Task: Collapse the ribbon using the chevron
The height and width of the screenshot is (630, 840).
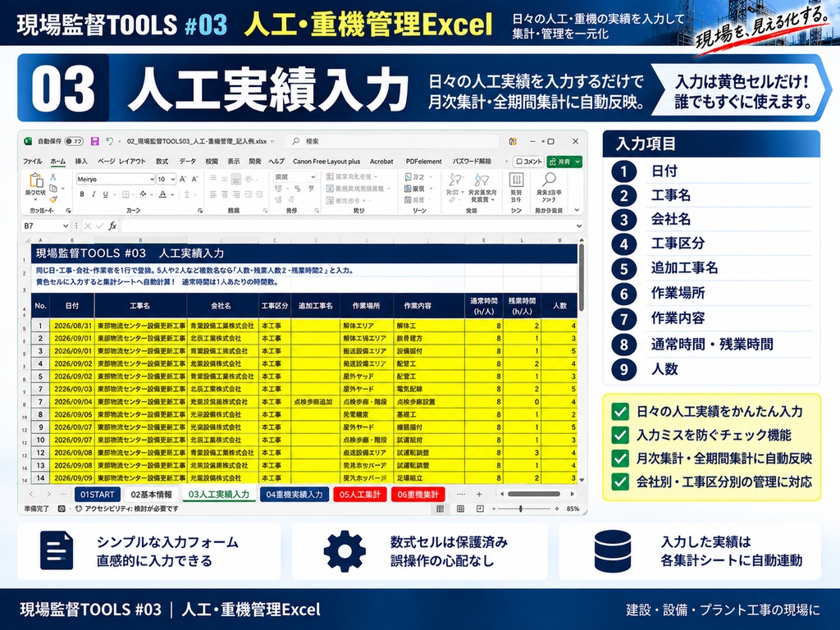Action: 577,210
